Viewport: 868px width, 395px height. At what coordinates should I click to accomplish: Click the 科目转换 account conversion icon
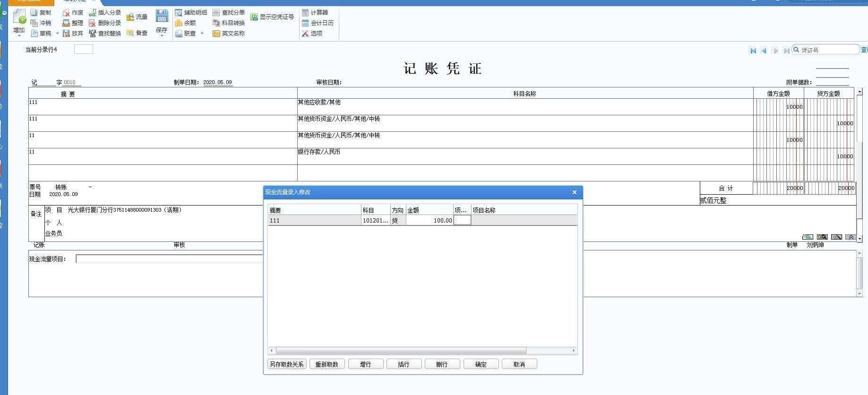216,23
